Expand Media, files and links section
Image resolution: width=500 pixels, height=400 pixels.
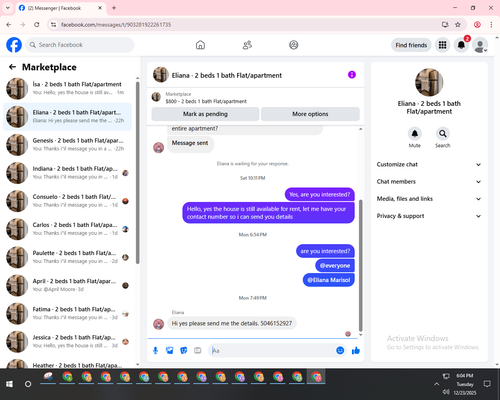pyautogui.click(x=429, y=199)
